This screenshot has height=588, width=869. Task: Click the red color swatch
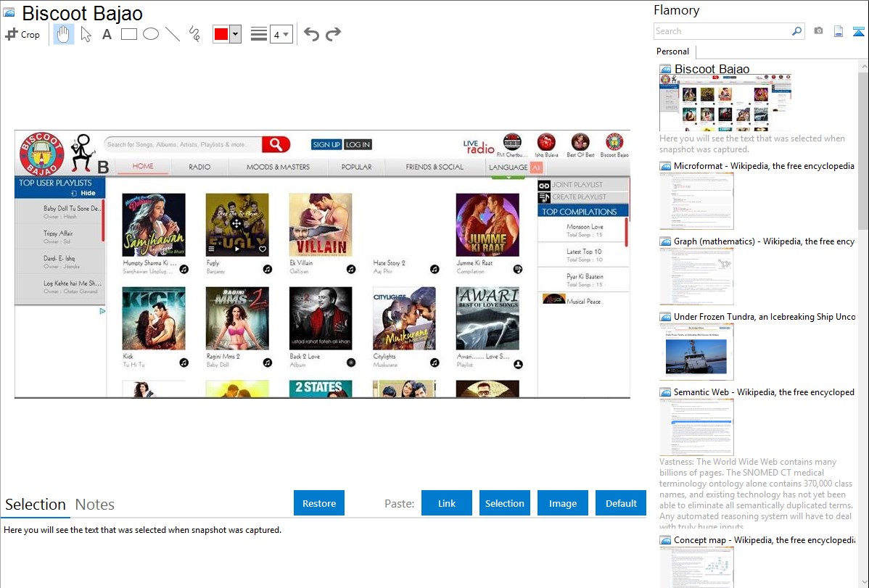point(221,34)
